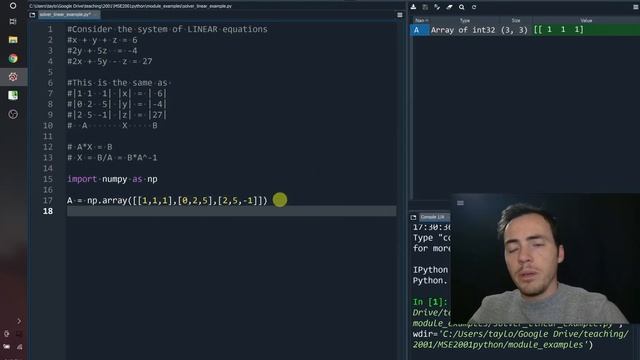Sort variables by the Name column header
Image resolution: width=640 pixels, height=360 pixels.
[x=421, y=20]
